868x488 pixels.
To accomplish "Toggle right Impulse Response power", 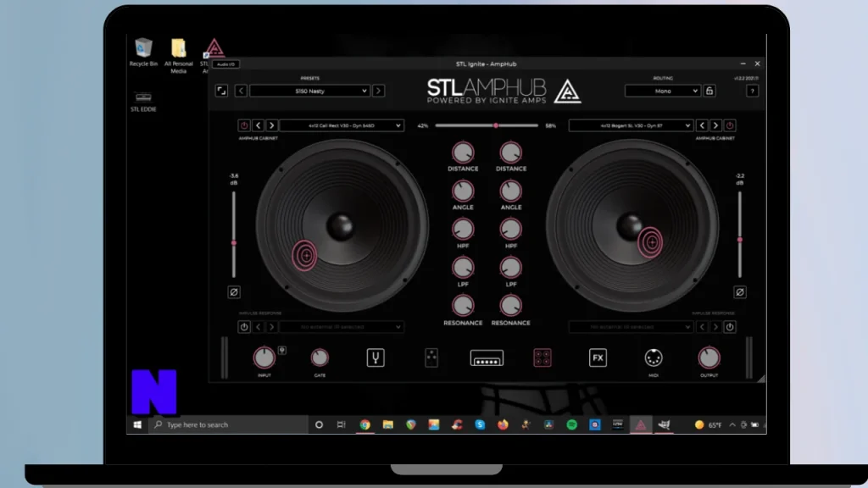I will tap(730, 327).
